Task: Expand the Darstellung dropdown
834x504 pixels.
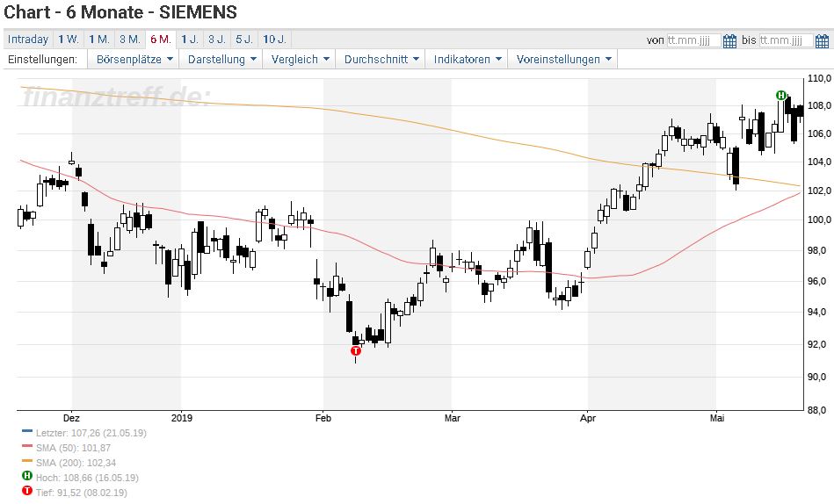Action: coord(221,59)
